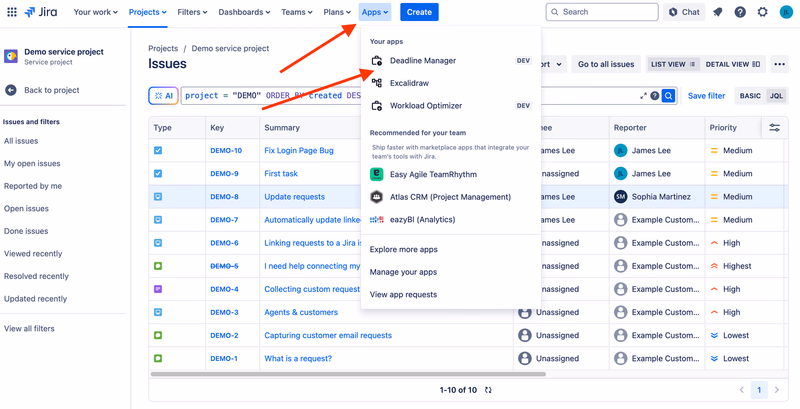
Task: Collapse the Apps dropdown
Action: point(375,12)
